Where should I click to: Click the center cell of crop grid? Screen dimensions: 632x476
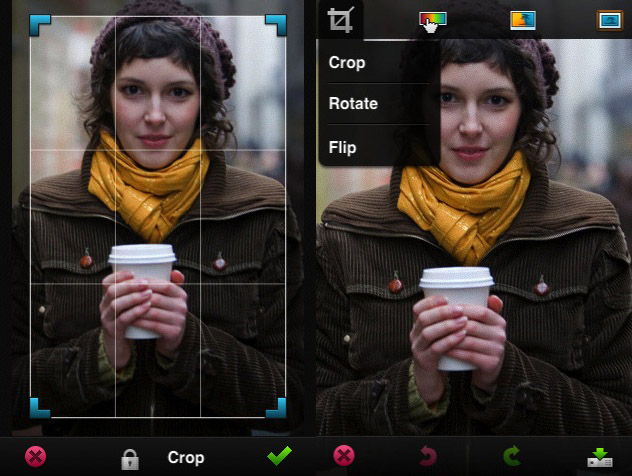[x=158, y=216]
